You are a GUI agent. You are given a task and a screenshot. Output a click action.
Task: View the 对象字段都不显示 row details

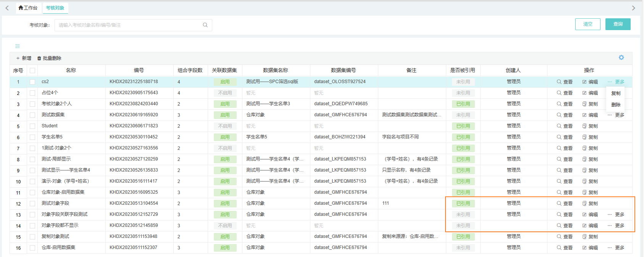(565, 226)
